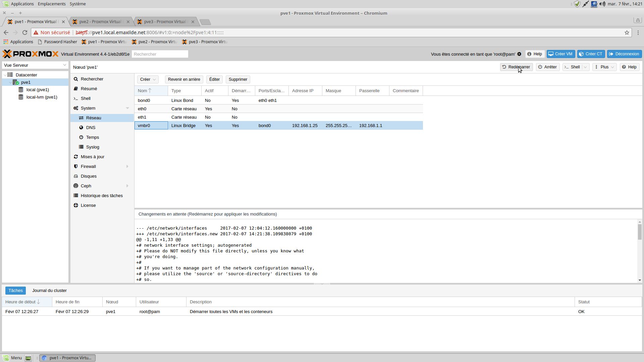Image resolution: width=644 pixels, height=362 pixels.
Task: Expand the Firewall submenu arrow
Action: click(127, 167)
